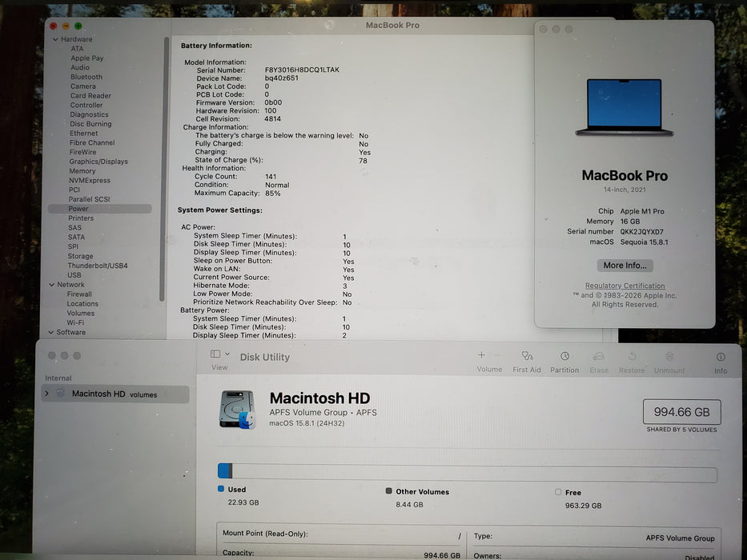Select SPI in the sidebar

73,246
